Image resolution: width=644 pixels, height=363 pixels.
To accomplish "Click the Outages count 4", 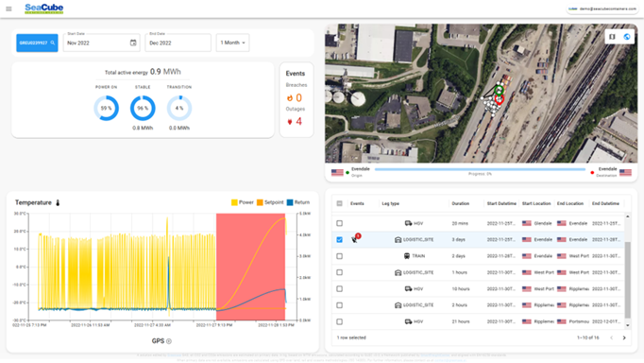I will 299,121.
